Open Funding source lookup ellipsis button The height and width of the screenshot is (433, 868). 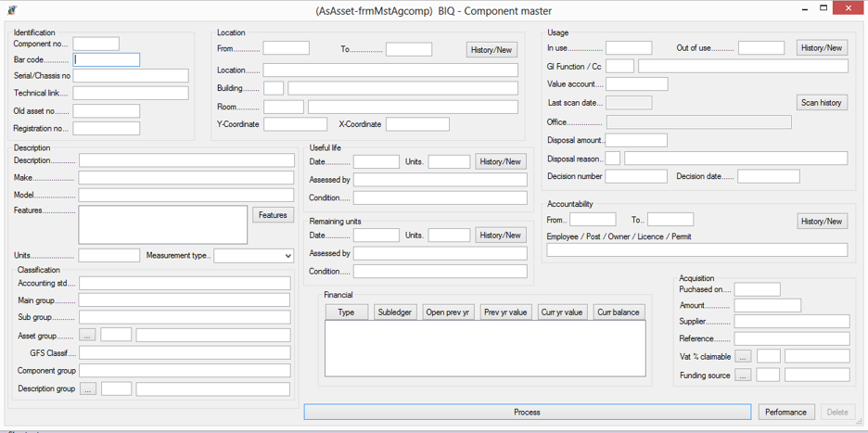(743, 376)
